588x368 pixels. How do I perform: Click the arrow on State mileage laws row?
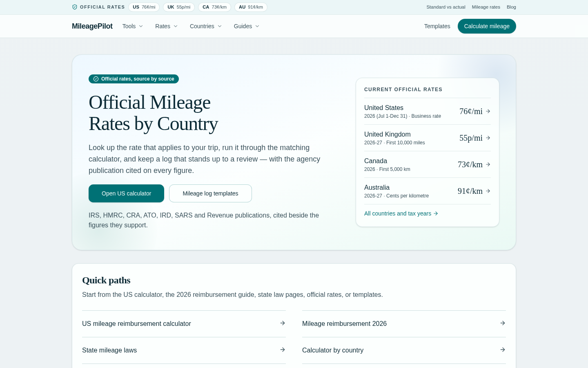pos(283,350)
